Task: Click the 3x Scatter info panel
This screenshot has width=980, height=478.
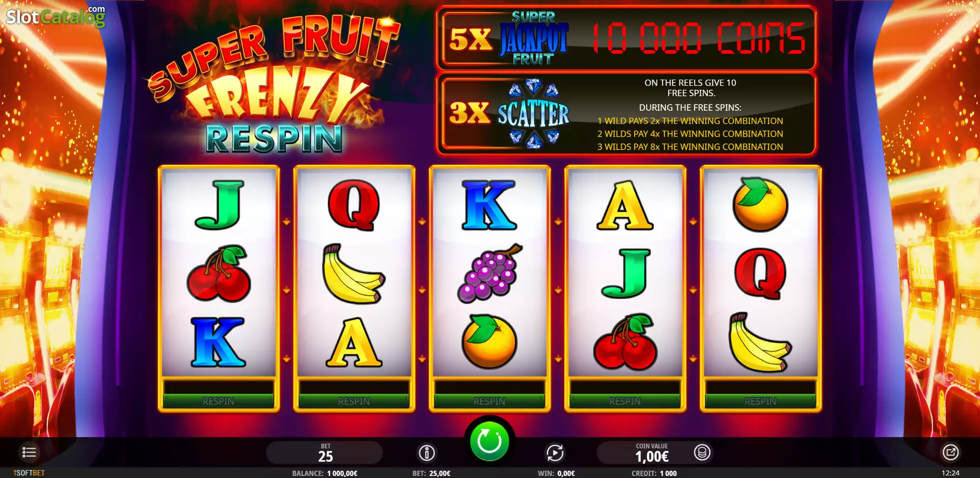Action: (x=626, y=114)
